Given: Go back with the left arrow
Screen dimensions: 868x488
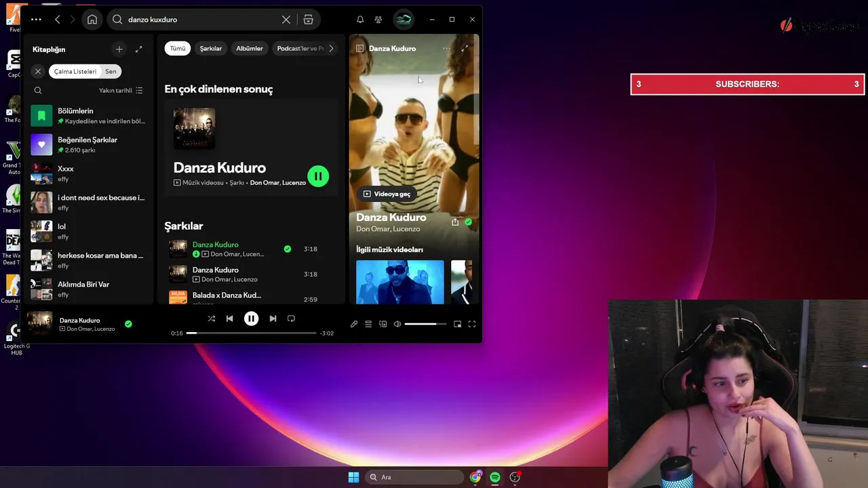Looking at the screenshot, I should click(58, 20).
